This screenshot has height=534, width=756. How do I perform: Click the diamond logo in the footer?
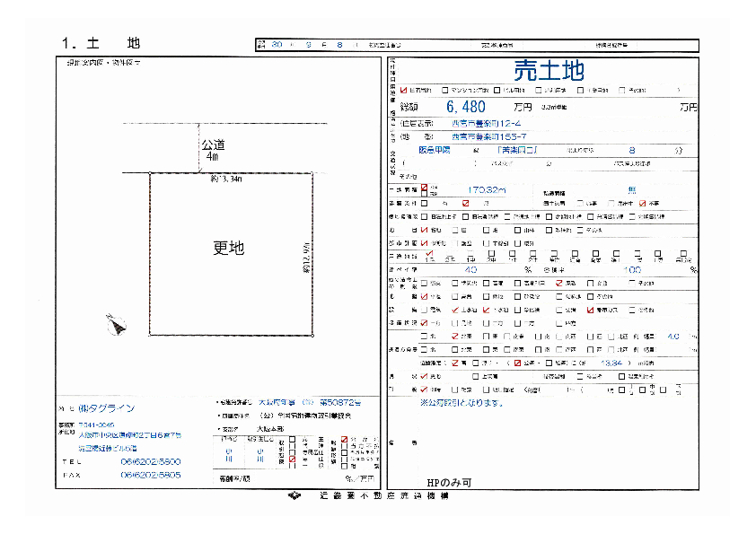coord(294,495)
